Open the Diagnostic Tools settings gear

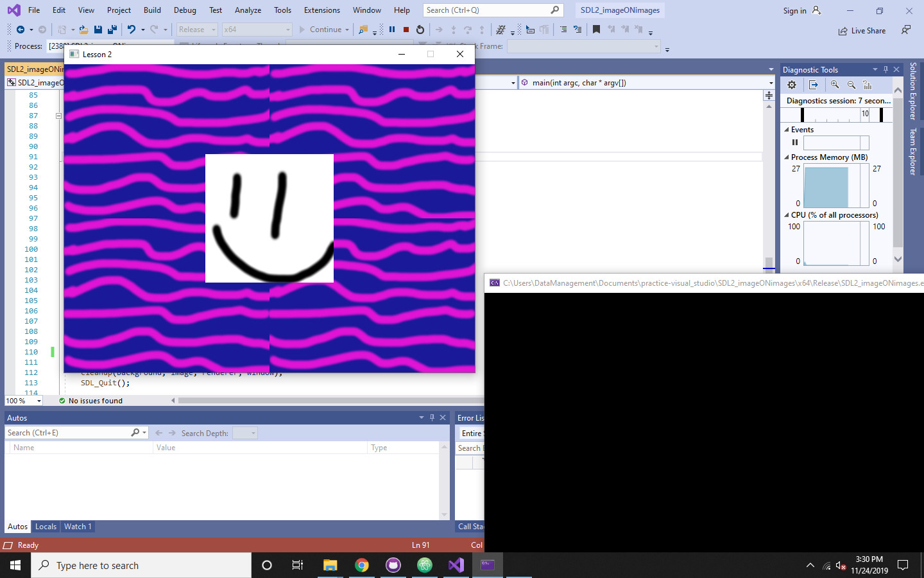click(x=791, y=84)
